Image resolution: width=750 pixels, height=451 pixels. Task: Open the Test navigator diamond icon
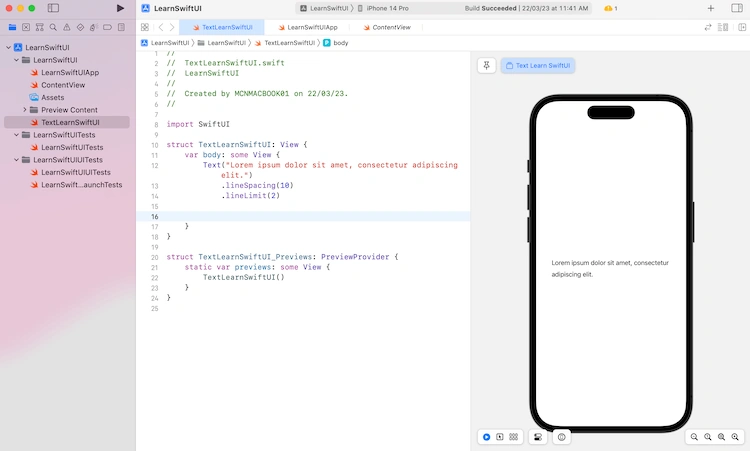[80, 27]
